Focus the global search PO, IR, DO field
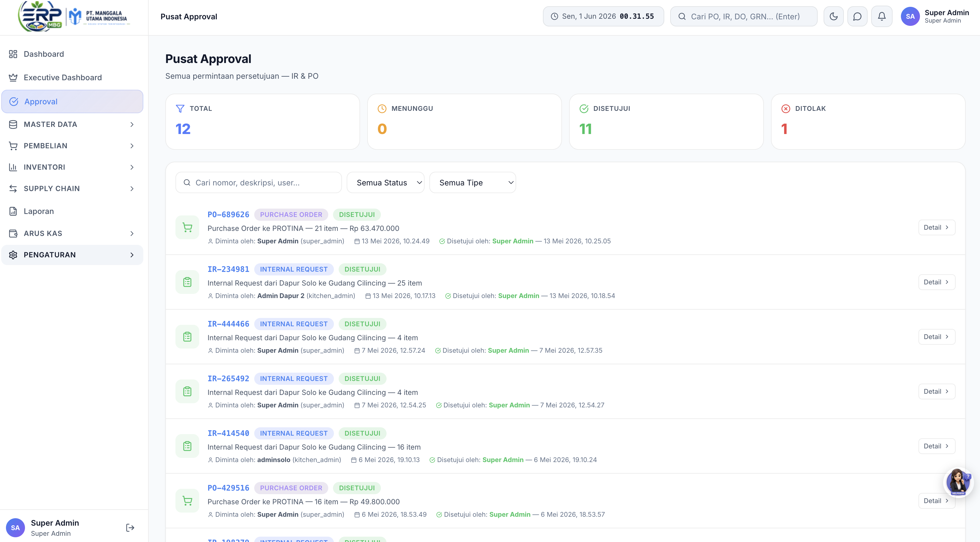 (x=743, y=16)
